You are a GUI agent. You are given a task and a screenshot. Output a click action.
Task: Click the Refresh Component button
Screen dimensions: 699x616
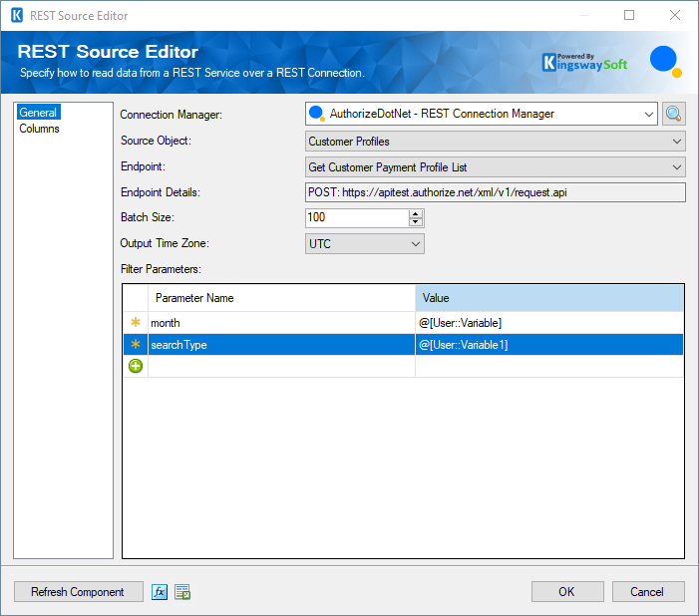(79, 592)
